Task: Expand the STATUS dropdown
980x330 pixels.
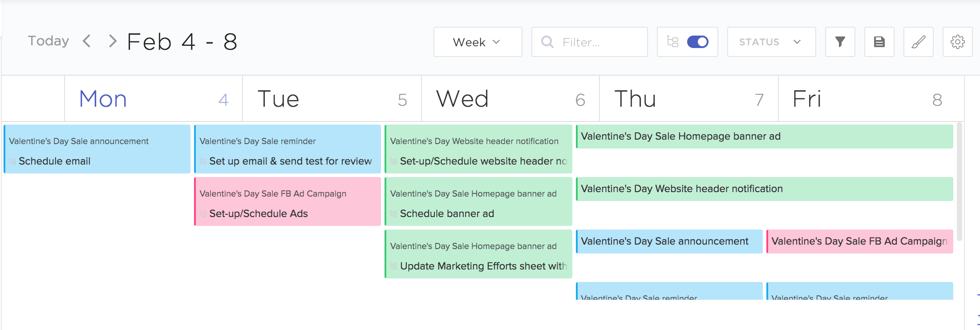Action: pyautogui.click(x=771, y=42)
